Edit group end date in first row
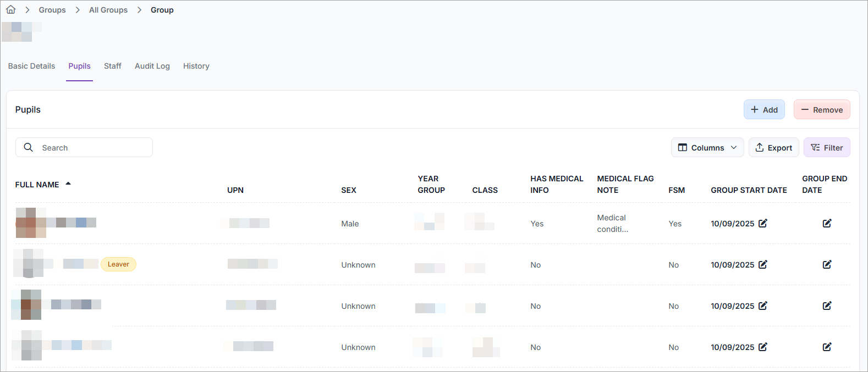 827,223
